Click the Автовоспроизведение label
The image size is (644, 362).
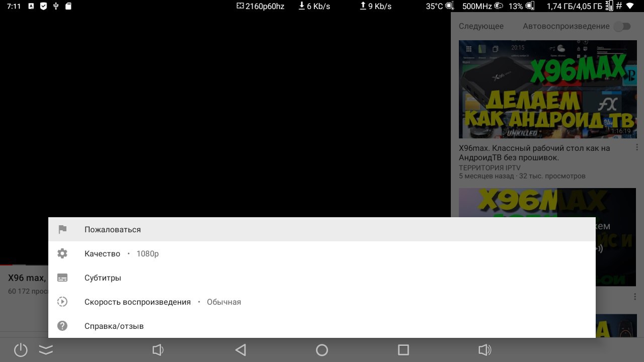tap(566, 26)
